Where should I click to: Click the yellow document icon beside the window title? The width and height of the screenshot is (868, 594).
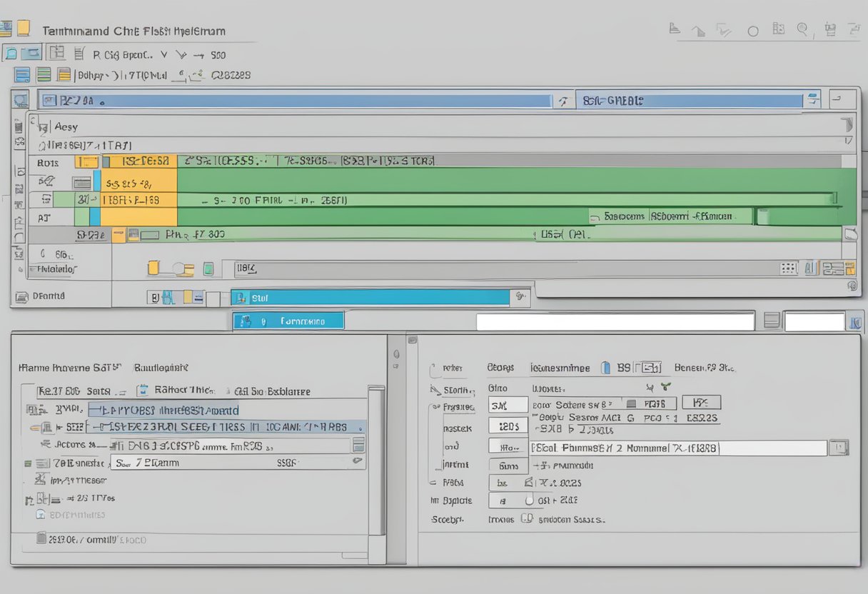click(24, 28)
